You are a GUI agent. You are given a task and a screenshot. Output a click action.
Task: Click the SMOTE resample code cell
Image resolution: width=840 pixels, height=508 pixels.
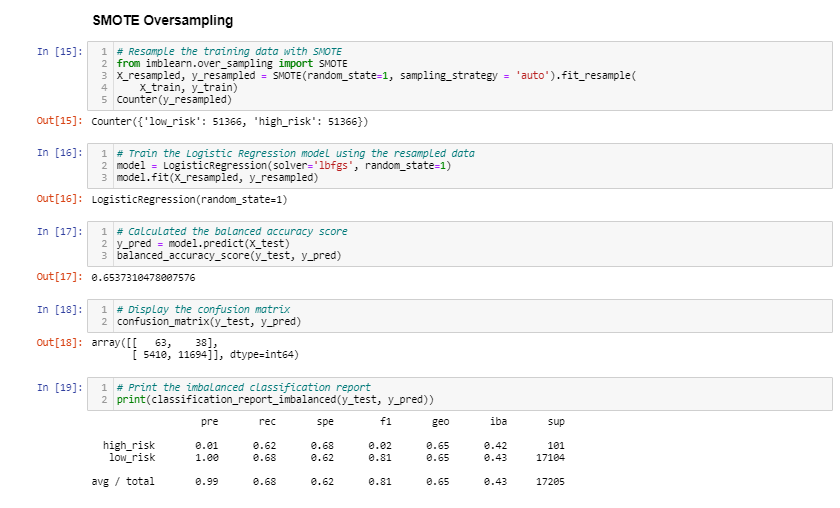pos(460,76)
